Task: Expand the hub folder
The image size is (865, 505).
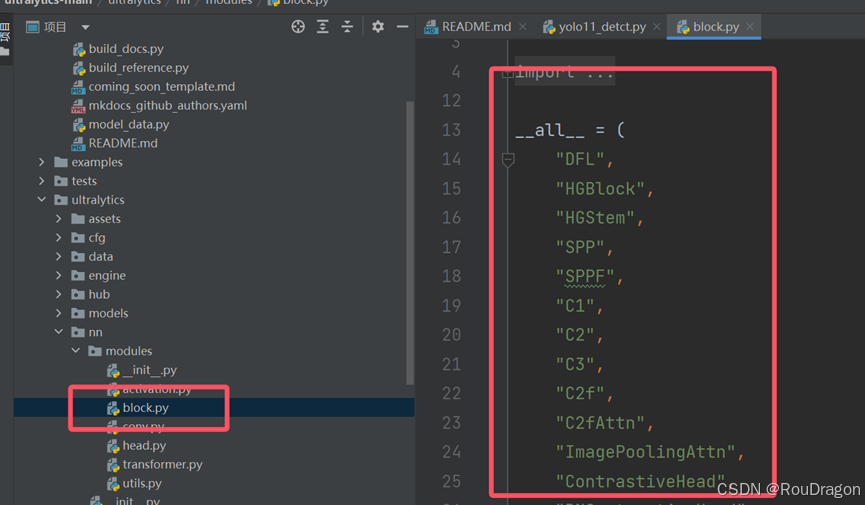Action: pyautogui.click(x=58, y=295)
